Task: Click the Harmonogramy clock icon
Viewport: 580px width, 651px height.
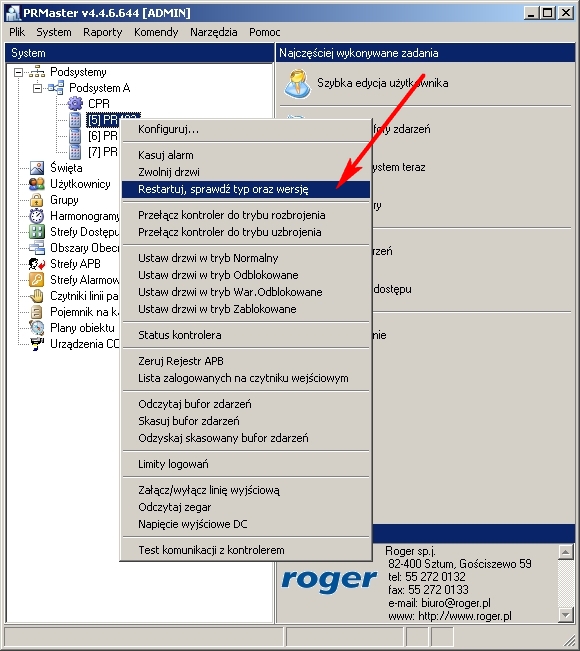Action: [x=37, y=216]
